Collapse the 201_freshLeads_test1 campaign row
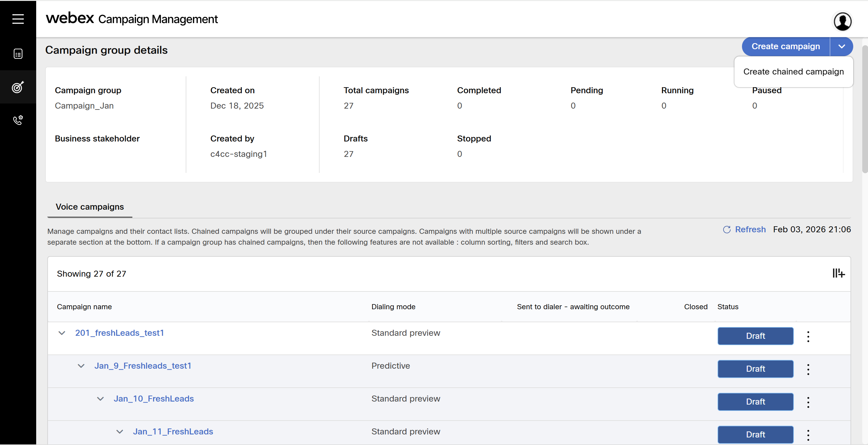The width and height of the screenshot is (868, 445). pyautogui.click(x=62, y=333)
